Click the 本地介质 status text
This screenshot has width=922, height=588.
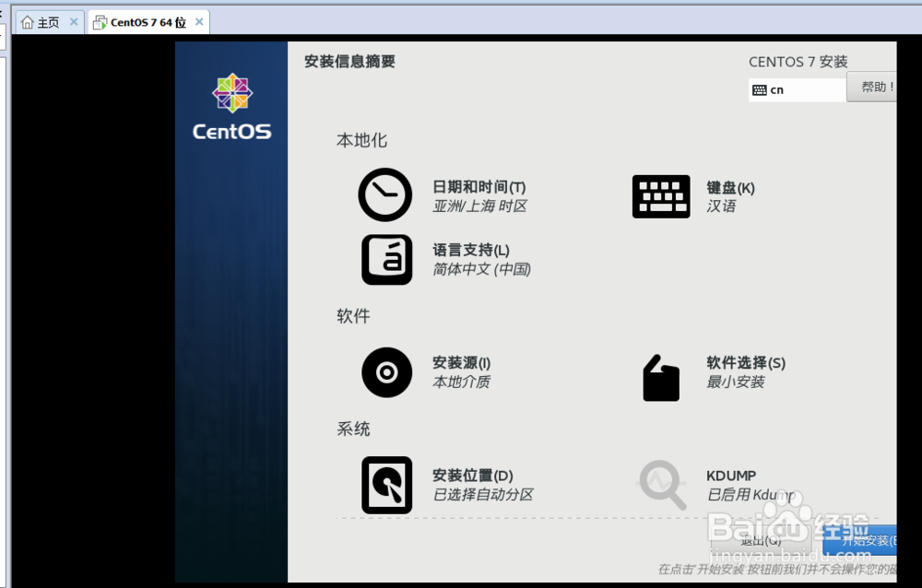[462, 382]
